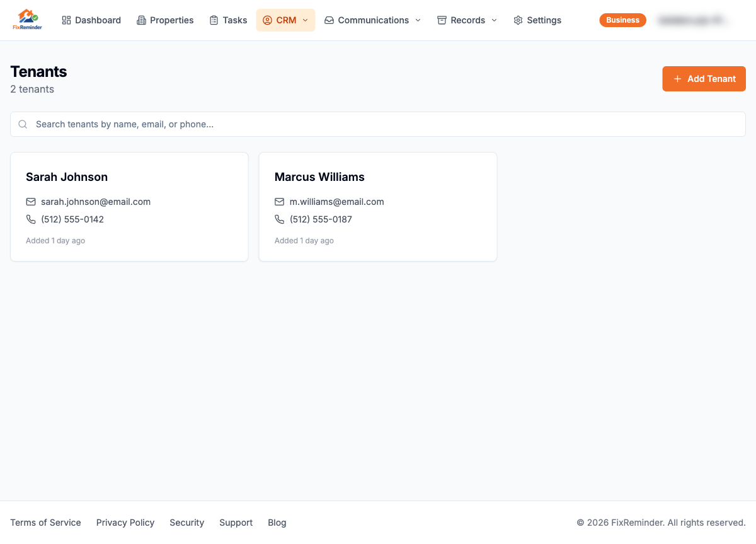The width and height of the screenshot is (756, 544).
Task: Open the Terms of Service link
Action: point(45,523)
